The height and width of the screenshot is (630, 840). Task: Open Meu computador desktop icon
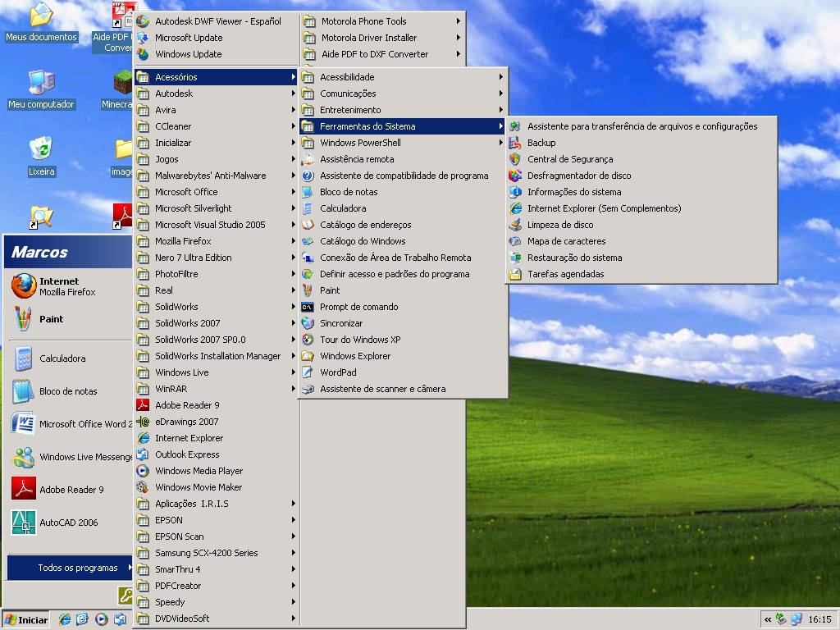click(x=41, y=89)
